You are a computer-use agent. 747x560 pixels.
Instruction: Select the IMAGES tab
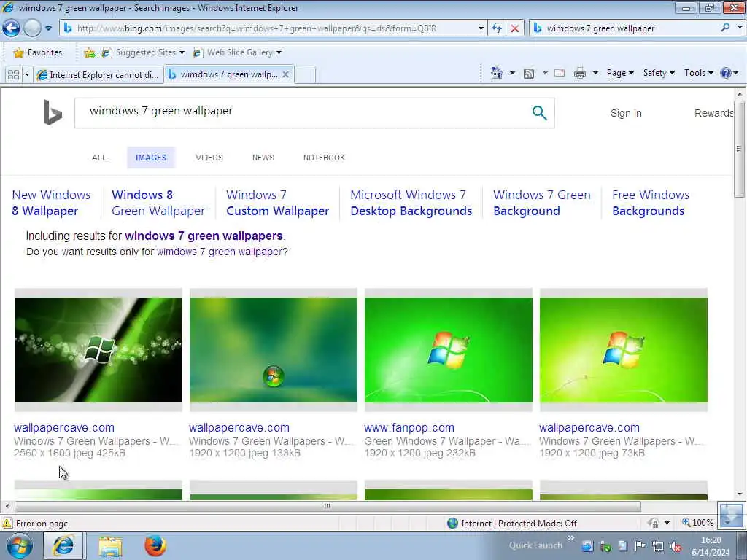tap(151, 157)
